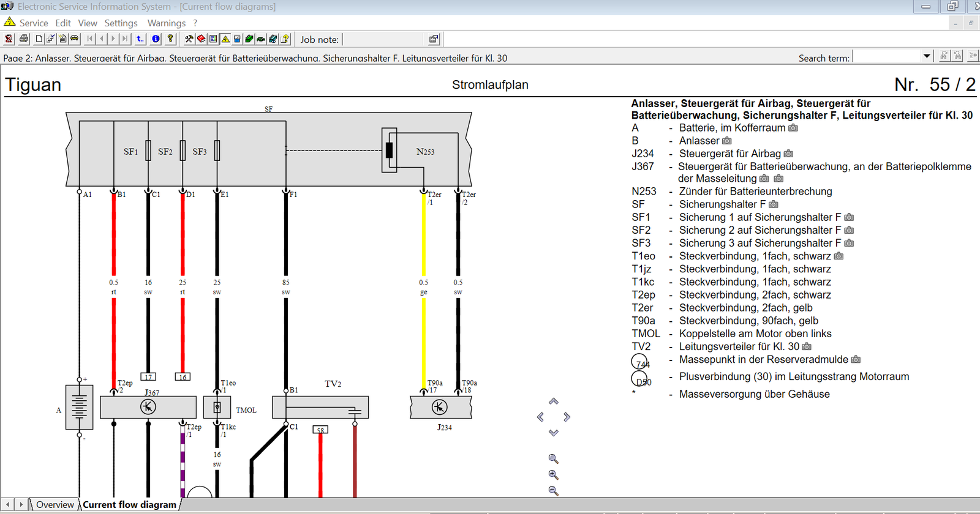This screenshot has height=514, width=980.
Task: Open camera image for Batterie, im Kofferraum
Action: (793, 128)
